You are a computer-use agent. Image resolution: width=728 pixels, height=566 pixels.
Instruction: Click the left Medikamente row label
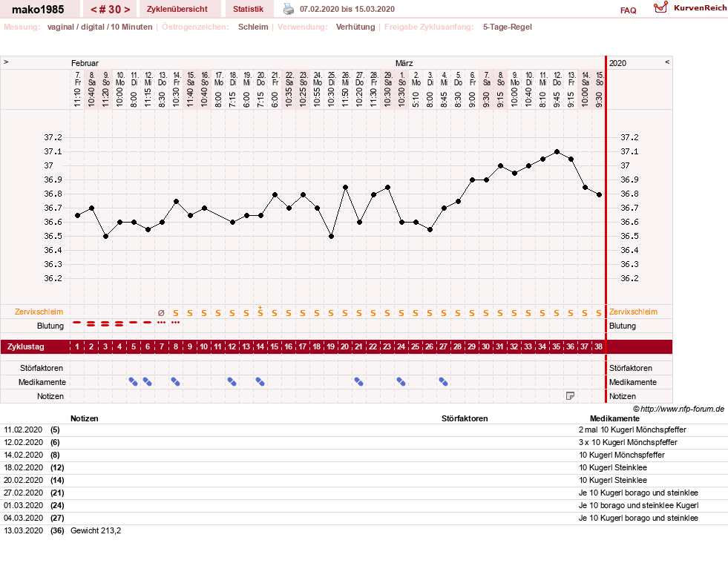(x=42, y=382)
